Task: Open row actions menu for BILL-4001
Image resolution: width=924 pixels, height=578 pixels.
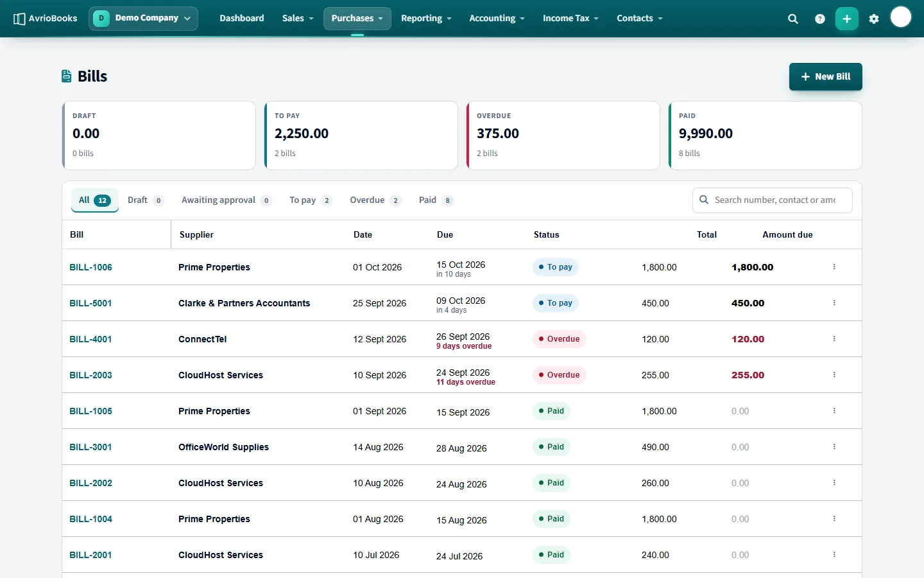Action: (x=834, y=339)
